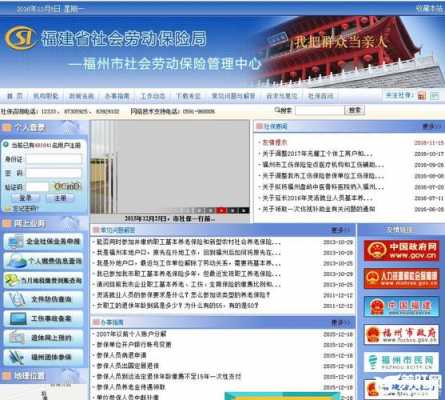The width and height of the screenshot is (445, 400).
Task: Open 福州团体参保 service button
Action: click(43, 357)
